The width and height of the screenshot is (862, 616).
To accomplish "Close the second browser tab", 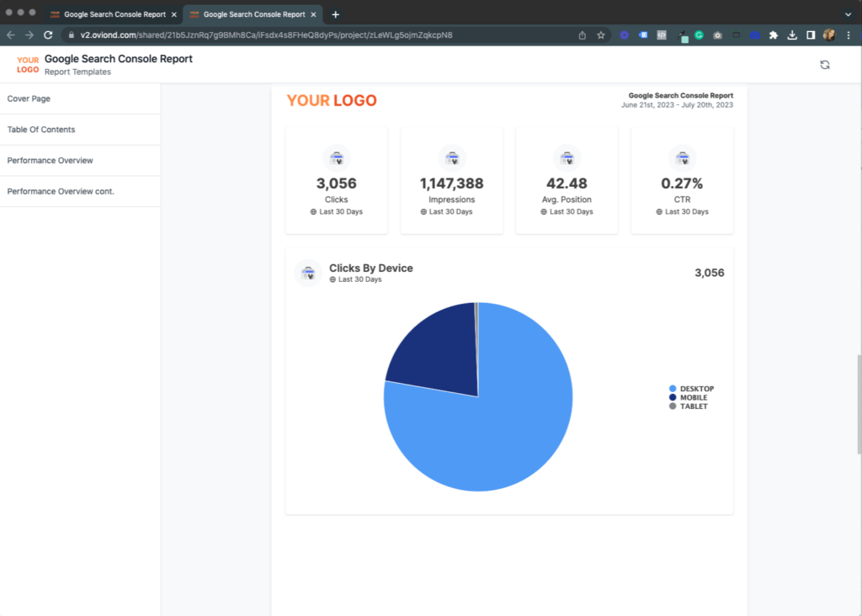I will [x=313, y=15].
